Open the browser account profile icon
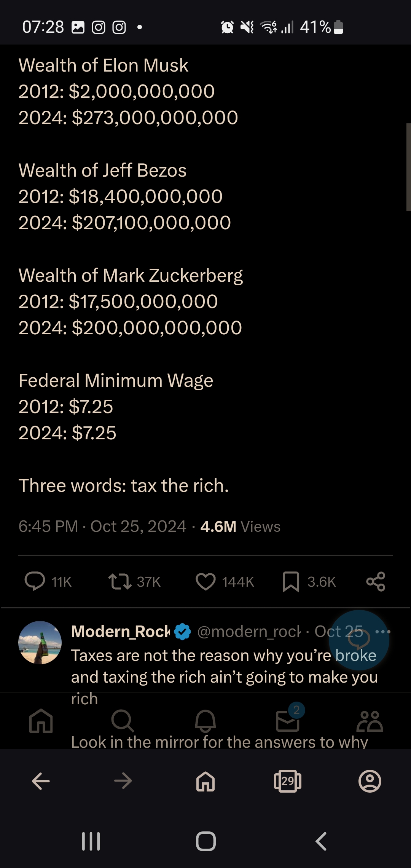This screenshot has width=411, height=868. click(370, 781)
